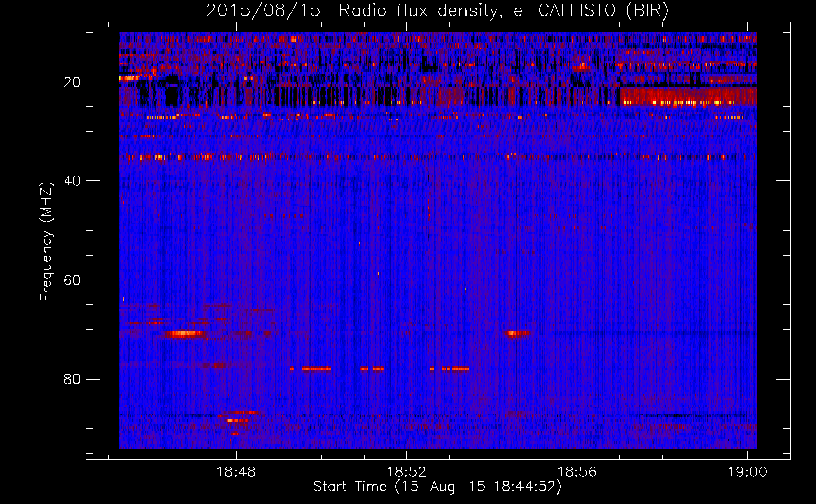This screenshot has width=816, height=504.
Task: Click the 18:56 time tick label
Action: pos(577,472)
